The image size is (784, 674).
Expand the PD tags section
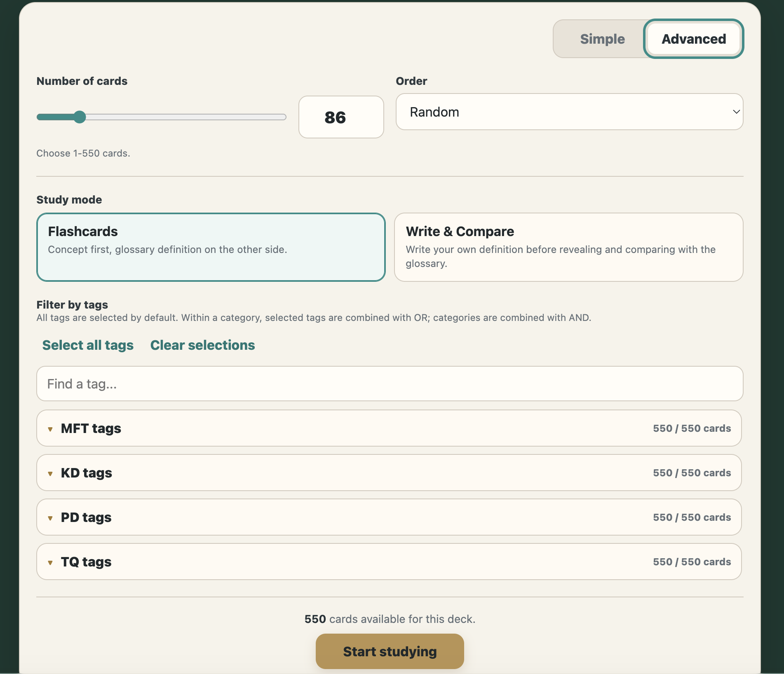pos(389,517)
